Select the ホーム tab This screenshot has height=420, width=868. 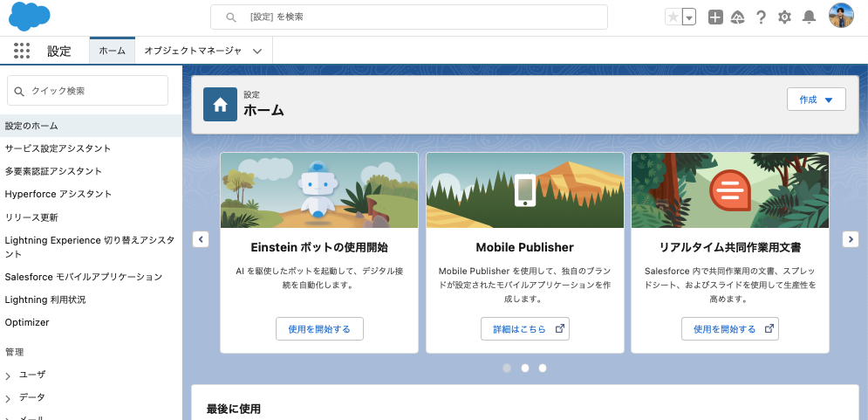tap(113, 51)
